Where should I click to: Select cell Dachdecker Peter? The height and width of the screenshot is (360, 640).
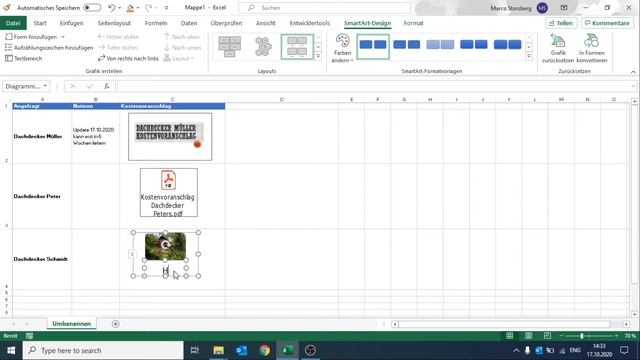coord(42,196)
